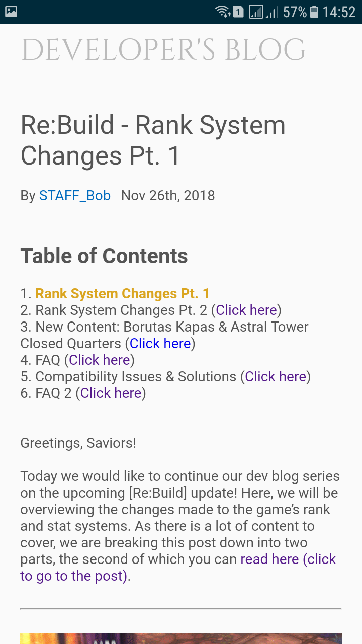Tap the battery icon in status bar
Viewport: 362px width, 644px height.
(x=314, y=12)
